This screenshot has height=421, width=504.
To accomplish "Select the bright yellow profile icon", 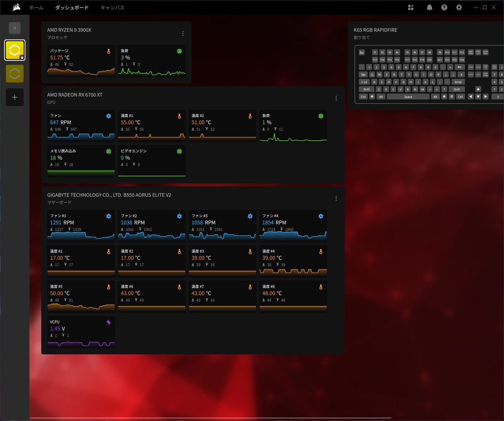I will tap(15, 50).
